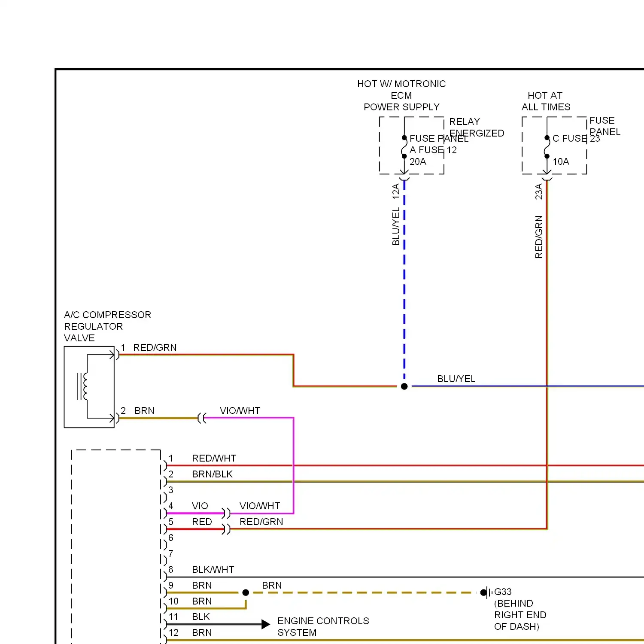Click RED/GRN label at valve pin 1
The image size is (644, 644).
coord(155,347)
